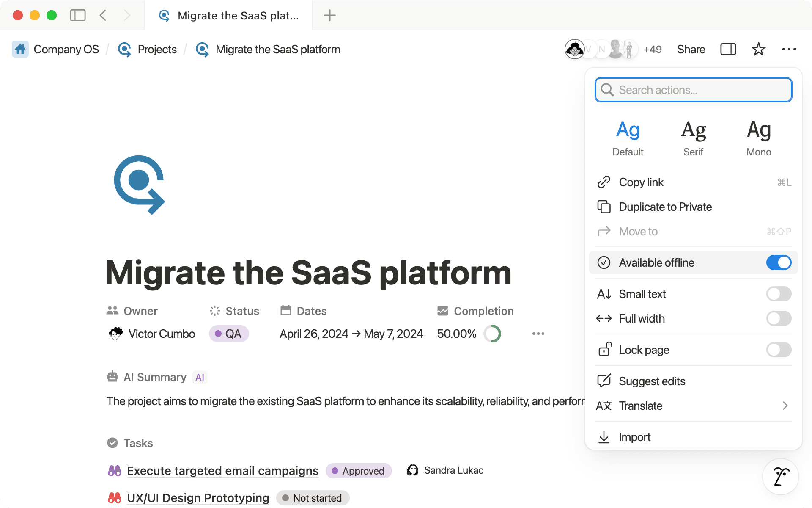The image size is (812, 508).
Task: Open Execute targeted email campaigns task
Action: tap(222, 471)
